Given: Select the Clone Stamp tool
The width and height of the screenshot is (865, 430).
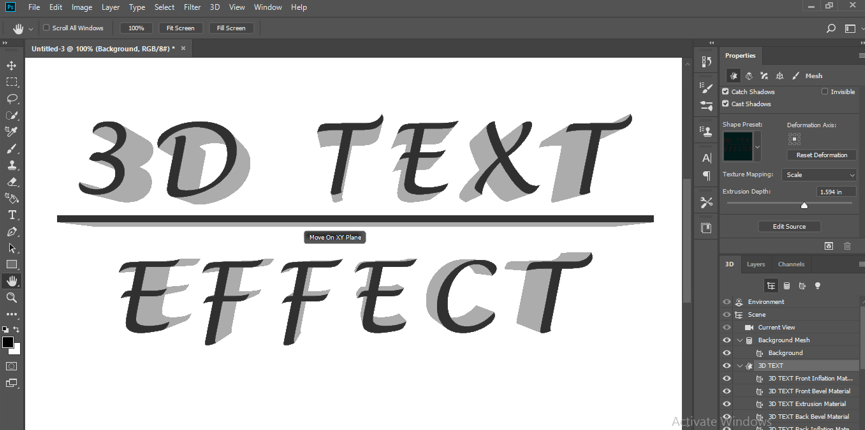Looking at the screenshot, I should click(11, 165).
